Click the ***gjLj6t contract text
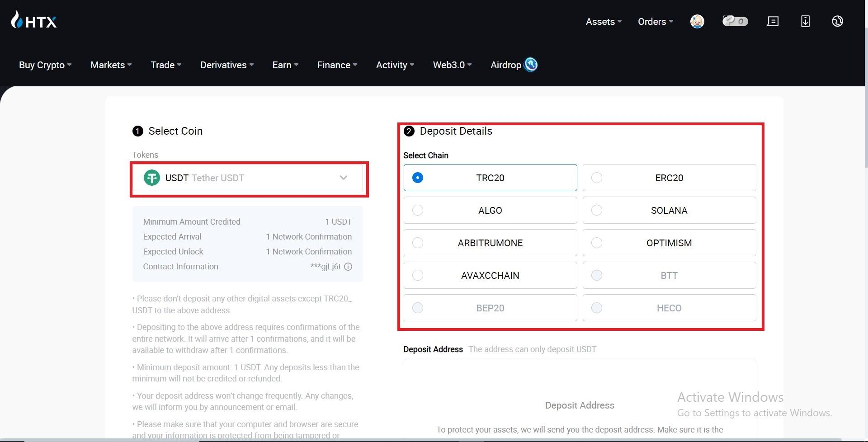This screenshot has width=868, height=442. coord(325,267)
